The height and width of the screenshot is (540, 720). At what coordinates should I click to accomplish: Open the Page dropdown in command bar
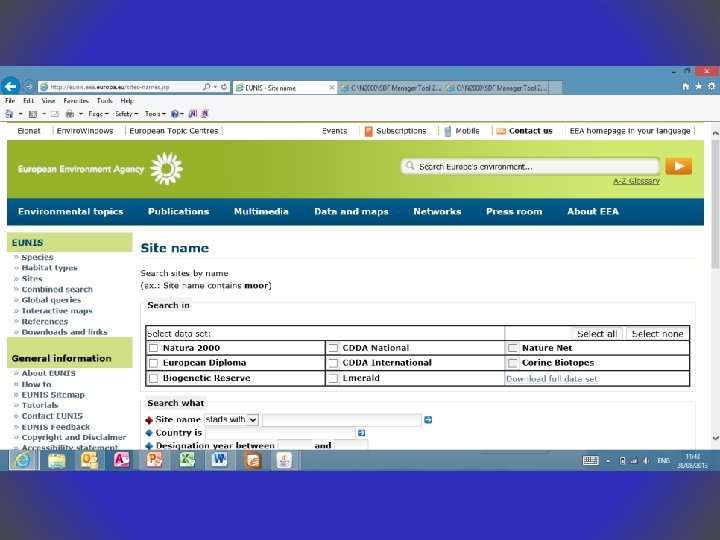[98, 114]
